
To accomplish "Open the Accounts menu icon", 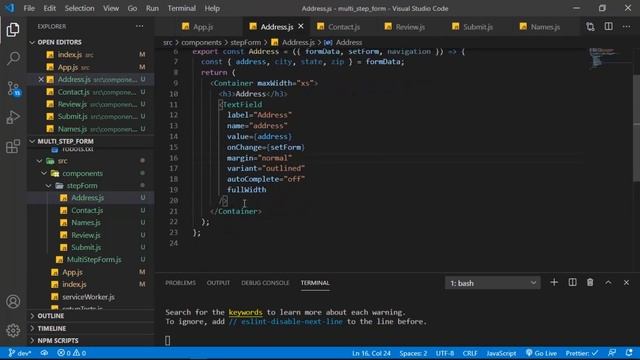I will click(x=13, y=302).
